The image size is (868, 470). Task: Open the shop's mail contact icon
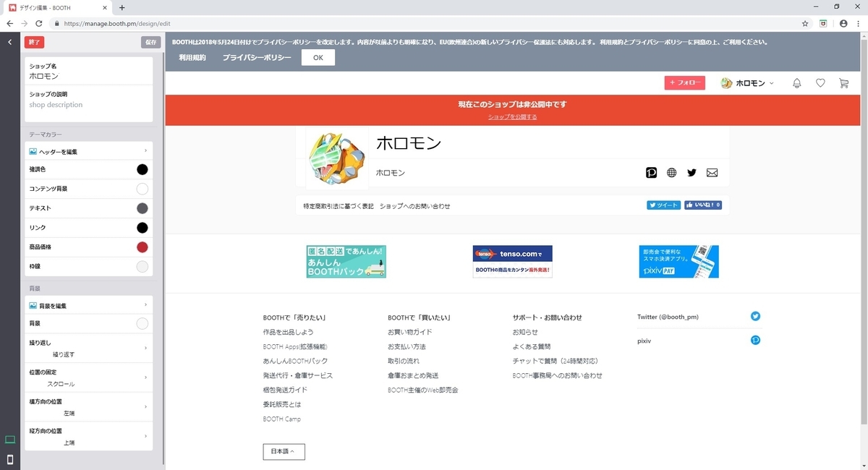pyautogui.click(x=712, y=173)
